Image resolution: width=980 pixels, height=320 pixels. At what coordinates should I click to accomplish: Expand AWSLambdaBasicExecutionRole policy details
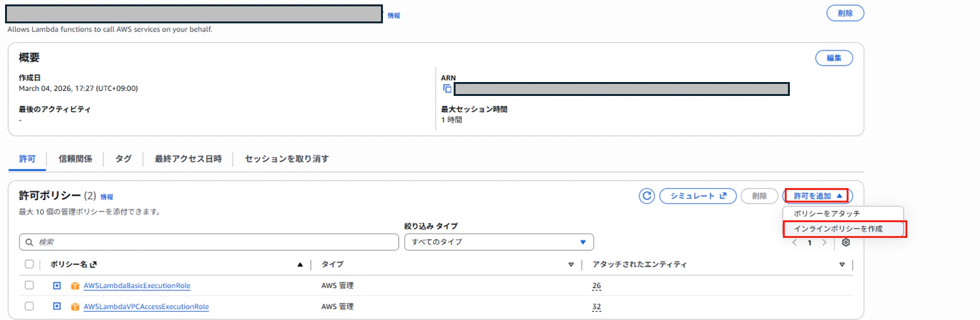57,286
